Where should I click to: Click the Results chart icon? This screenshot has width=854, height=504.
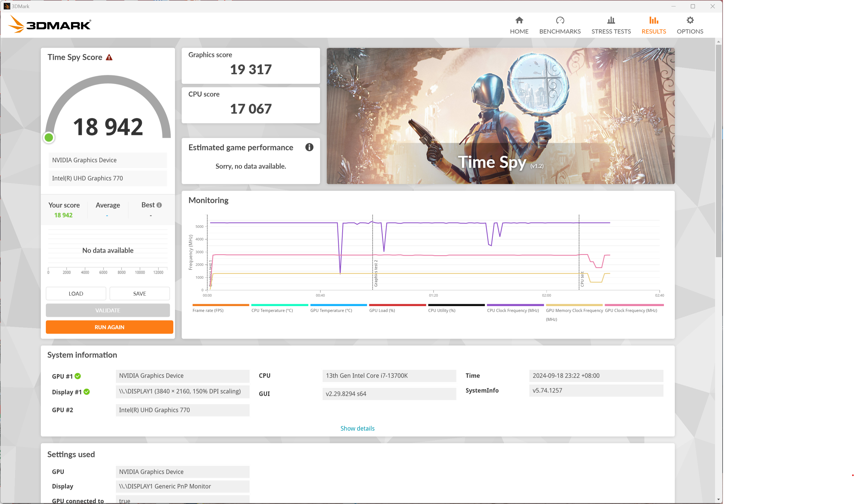[x=653, y=20]
